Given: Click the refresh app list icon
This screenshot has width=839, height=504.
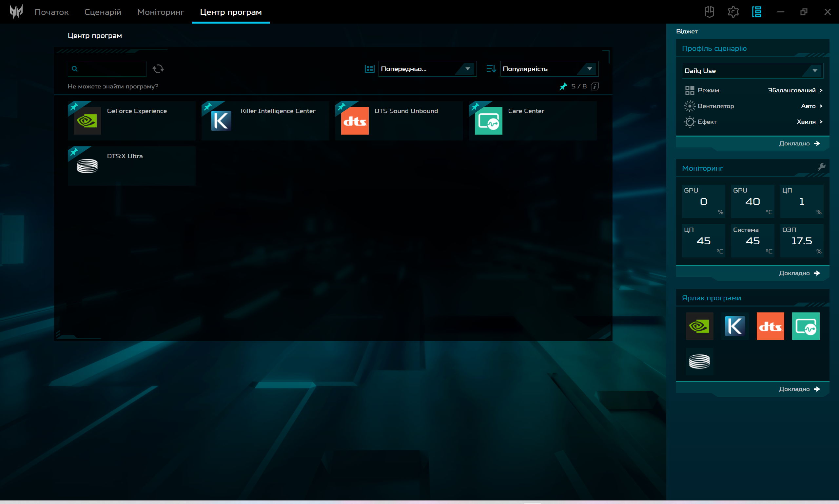Looking at the screenshot, I should [x=158, y=69].
